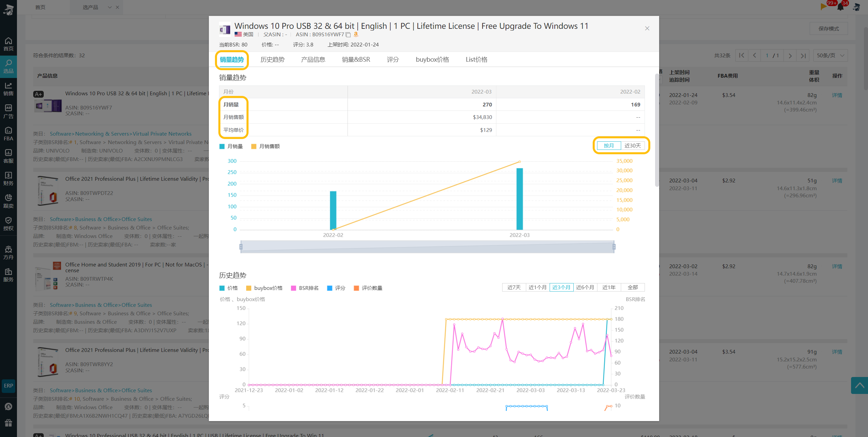
Task: Open the 选品 product research sidebar icon
Action: (8, 67)
